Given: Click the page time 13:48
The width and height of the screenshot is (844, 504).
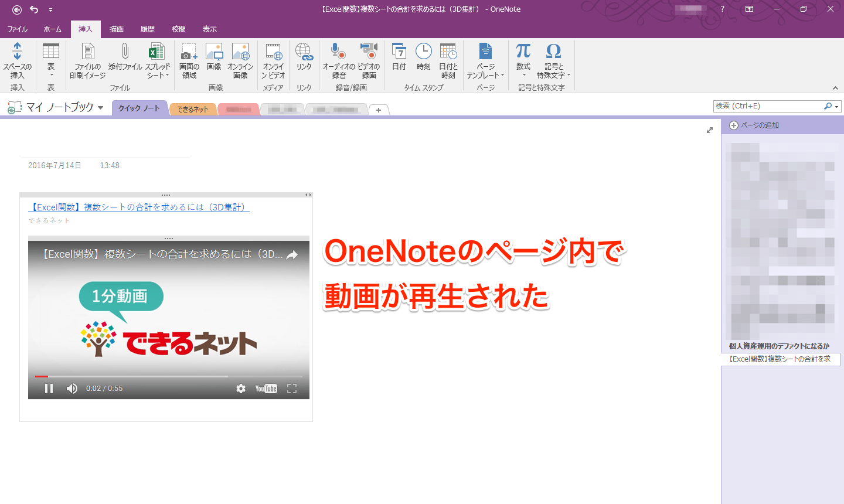Looking at the screenshot, I should coord(110,165).
